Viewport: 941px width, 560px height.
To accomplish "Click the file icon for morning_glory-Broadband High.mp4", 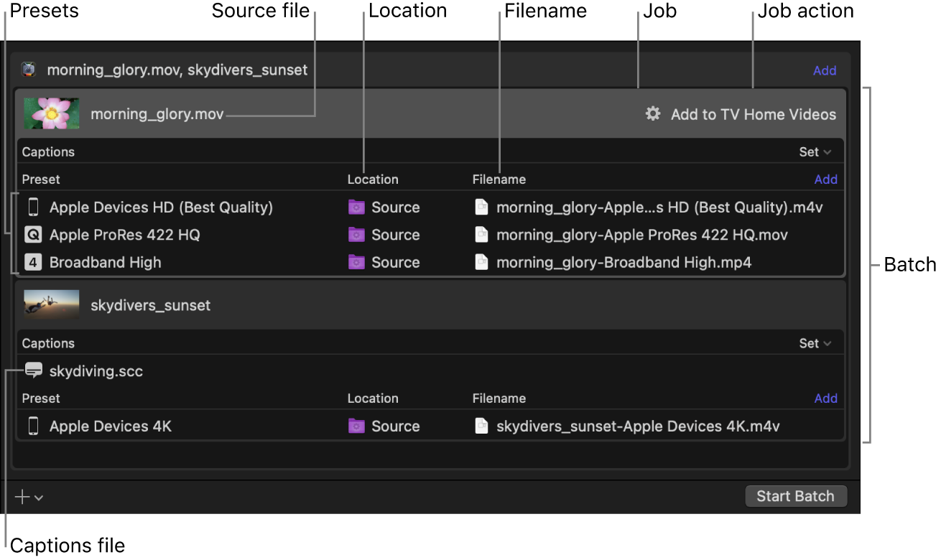I will [x=481, y=262].
